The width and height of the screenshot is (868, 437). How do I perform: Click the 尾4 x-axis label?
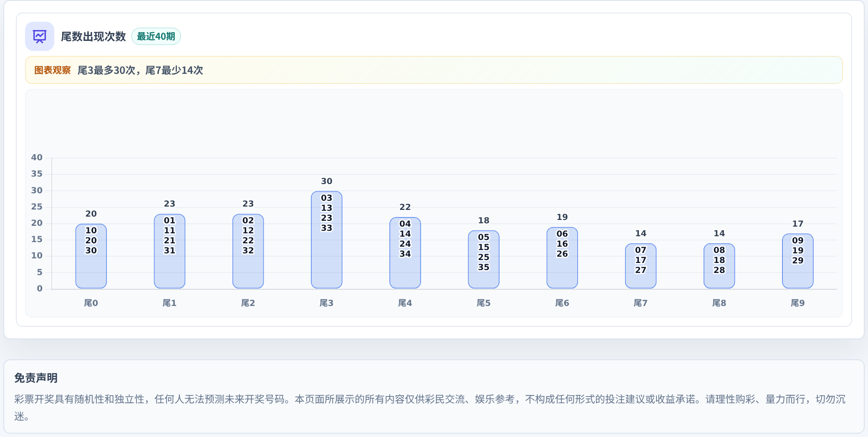pos(405,303)
